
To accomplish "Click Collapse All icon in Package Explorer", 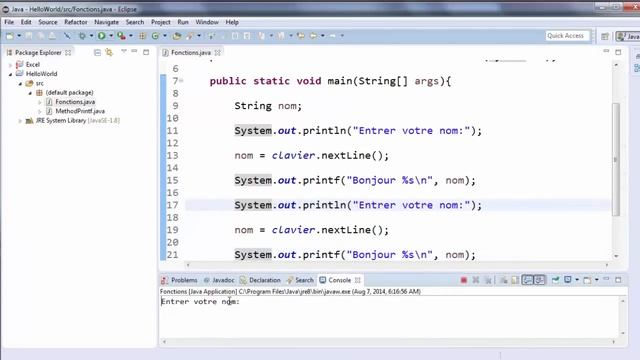I will pyautogui.click(x=97, y=52).
